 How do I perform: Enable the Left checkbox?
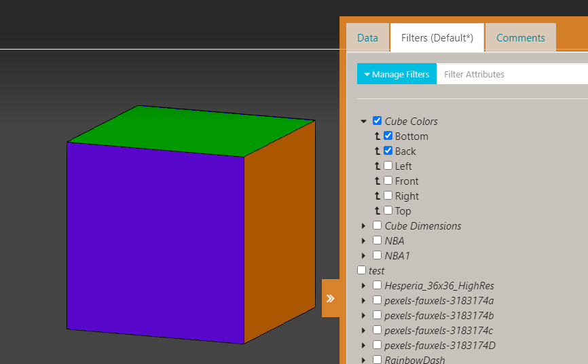pyautogui.click(x=388, y=166)
